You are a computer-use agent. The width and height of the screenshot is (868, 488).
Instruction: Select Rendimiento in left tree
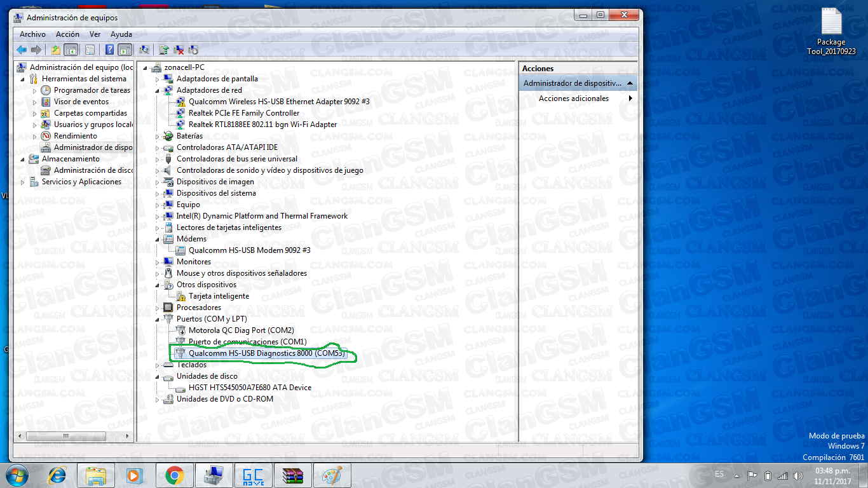coord(76,136)
